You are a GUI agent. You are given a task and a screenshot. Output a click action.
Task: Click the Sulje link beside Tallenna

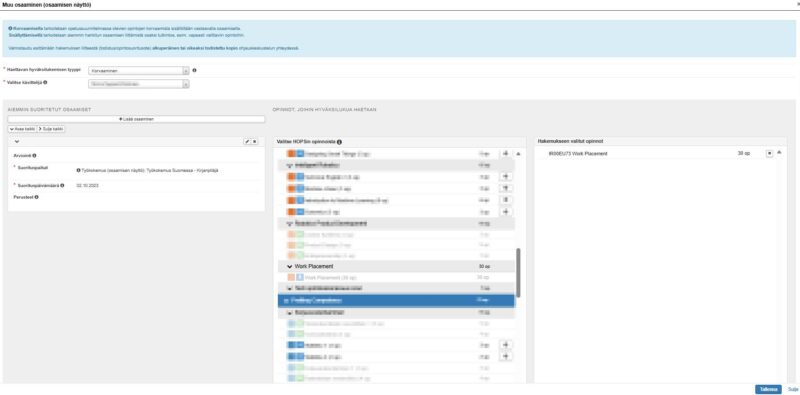(792, 389)
